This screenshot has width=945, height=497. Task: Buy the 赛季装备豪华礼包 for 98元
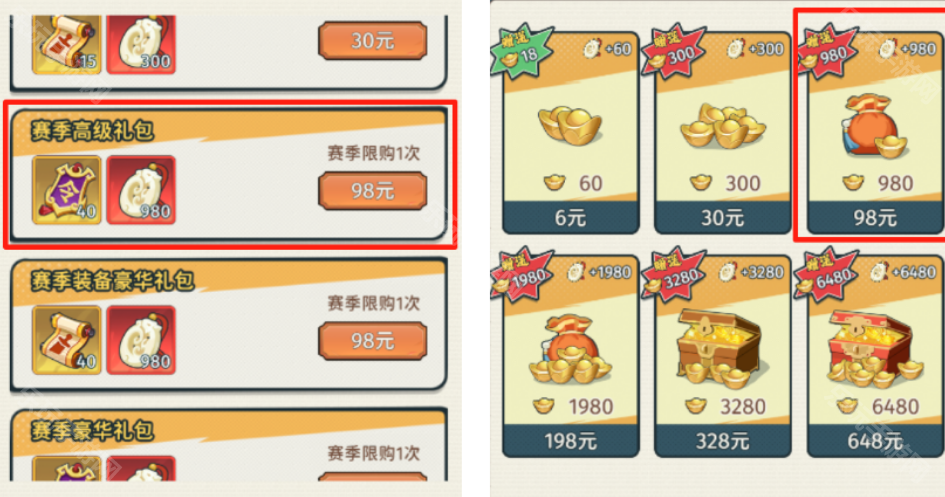click(x=372, y=341)
